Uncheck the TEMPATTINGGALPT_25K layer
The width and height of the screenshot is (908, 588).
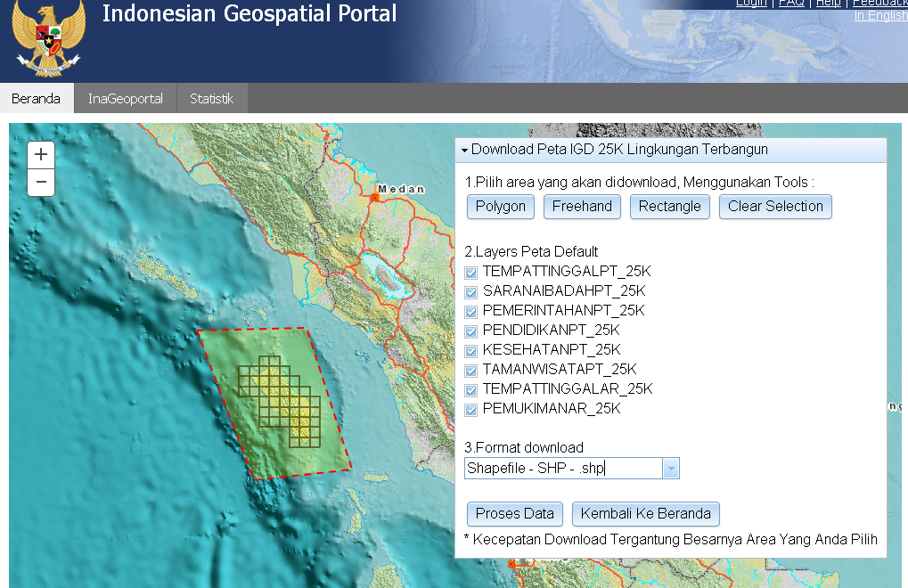tap(470, 274)
